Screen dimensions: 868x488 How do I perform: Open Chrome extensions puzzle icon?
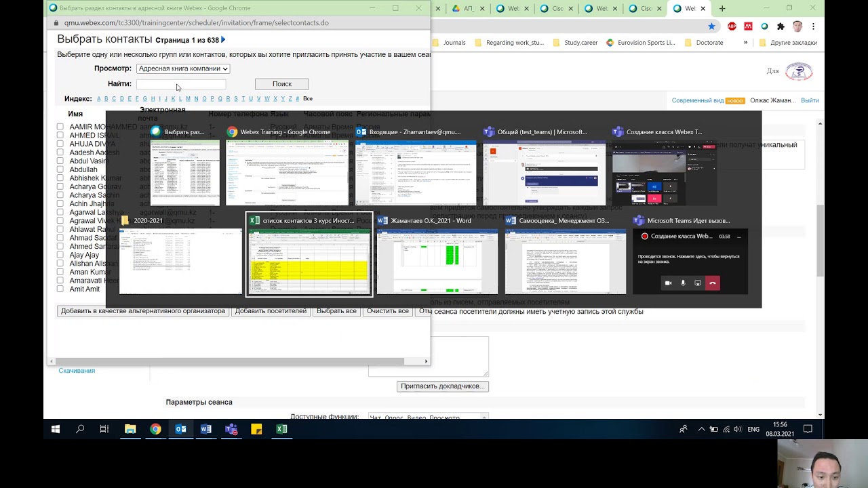tap(781, 26)
